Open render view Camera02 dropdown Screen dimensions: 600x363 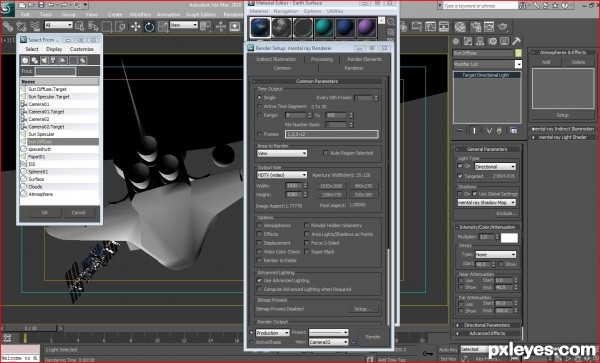pyautogui.click(x=328, y=342)
